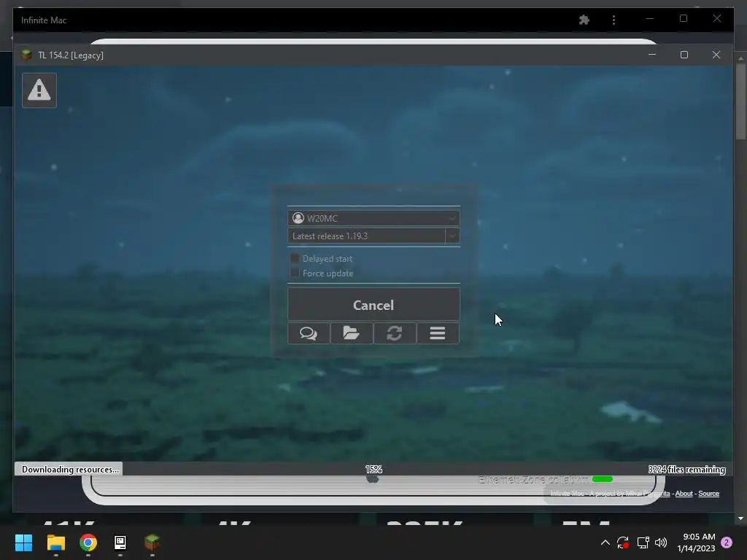The width and height of the screenshot is (747, 560).
Task: Open the game folder button
Action: click(352, 332)
